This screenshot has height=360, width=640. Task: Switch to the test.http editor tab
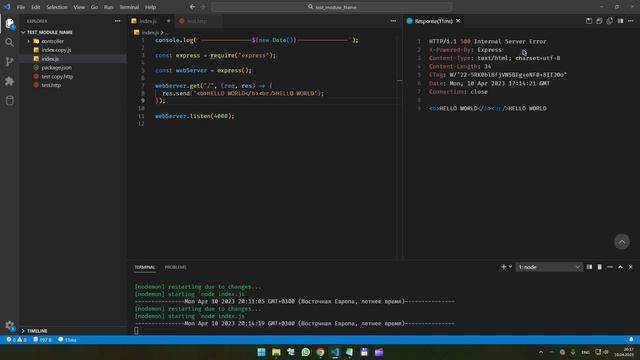[x=197, y=21]
